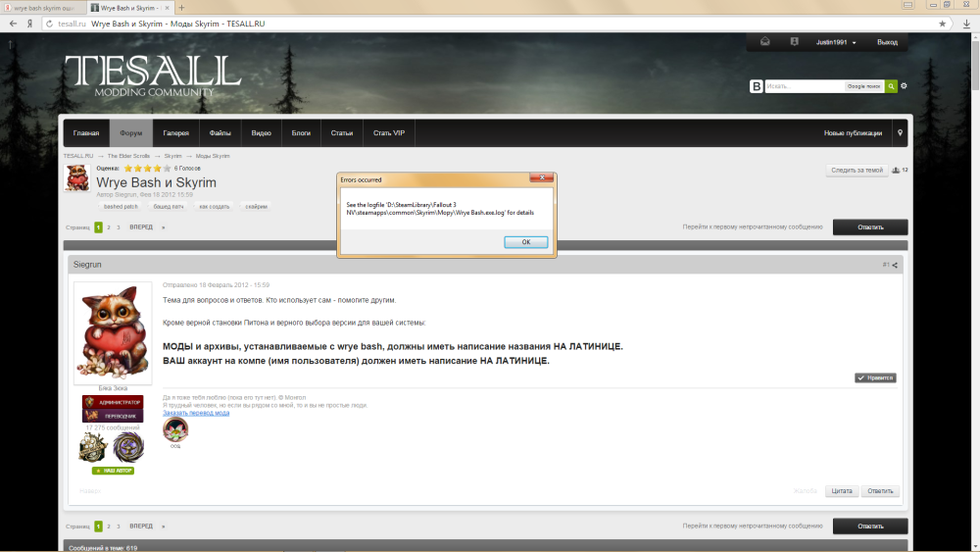The image size is (980, 552).
Task: Close the Errors occurred dialog with the red X
Action: tap(541, 178)
